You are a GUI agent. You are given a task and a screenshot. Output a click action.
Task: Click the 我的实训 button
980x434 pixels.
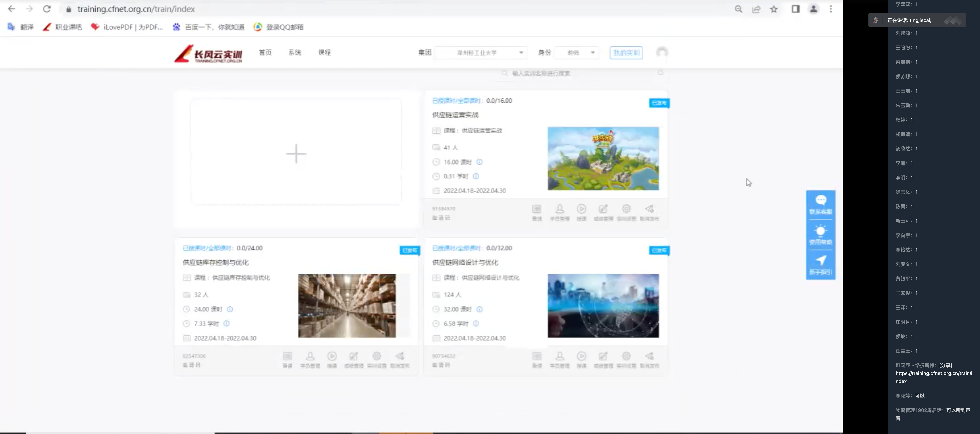coord(626,53)
